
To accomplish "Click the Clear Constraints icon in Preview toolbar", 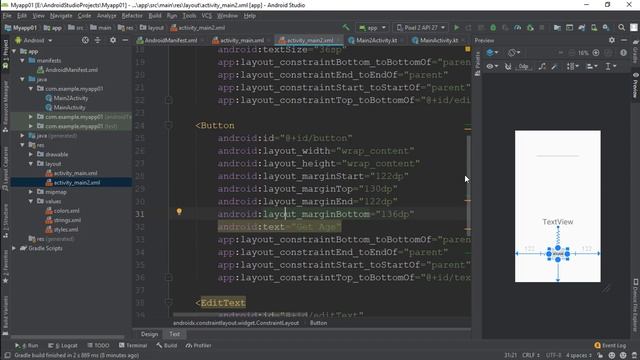I will tap(542, 66).
